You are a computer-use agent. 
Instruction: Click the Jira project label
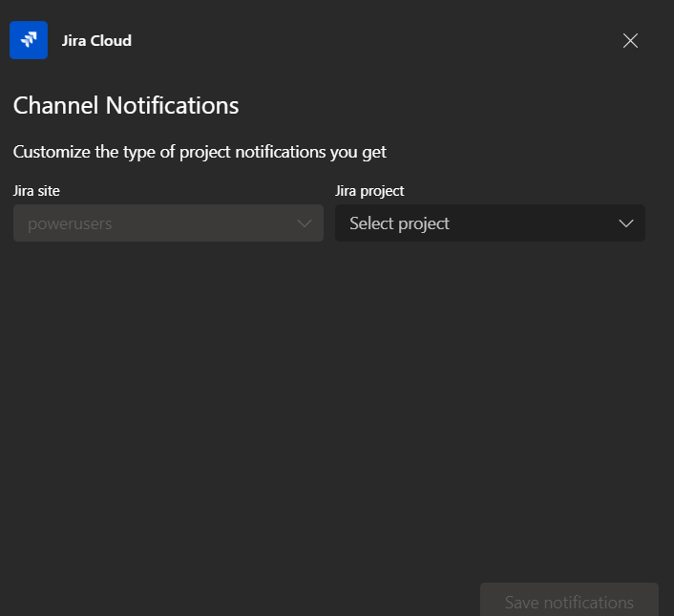click(x=369, y=191)
